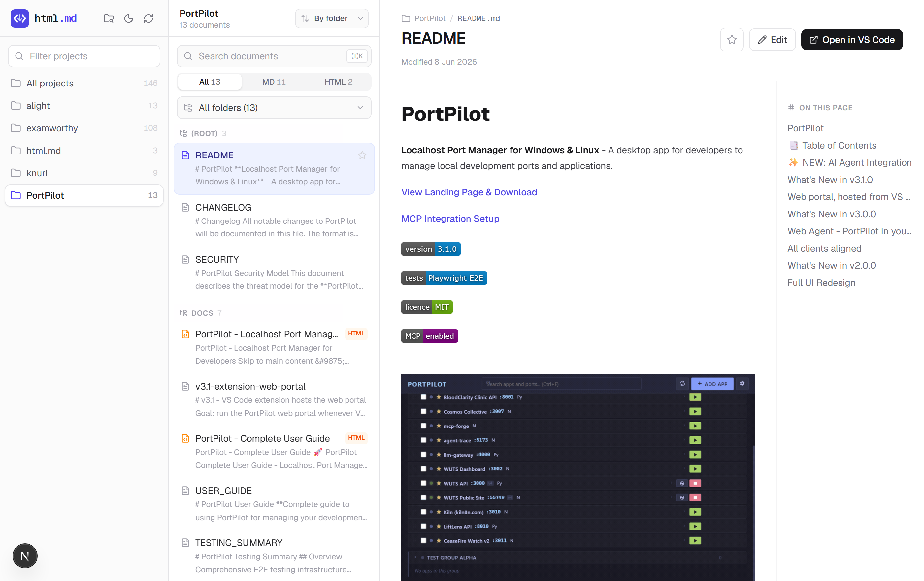This screenshot has height=581, width=924.
Task: Click the README document file icon
Action: [x=185, y=155]
